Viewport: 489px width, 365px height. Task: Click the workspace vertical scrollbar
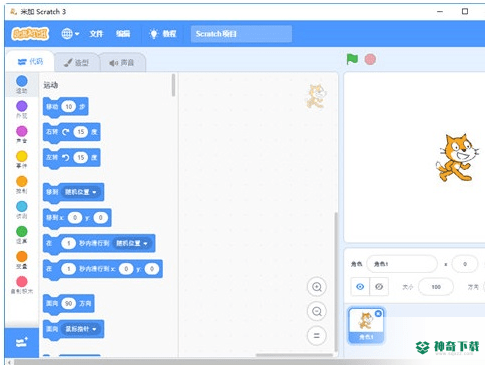click(336, 282)
